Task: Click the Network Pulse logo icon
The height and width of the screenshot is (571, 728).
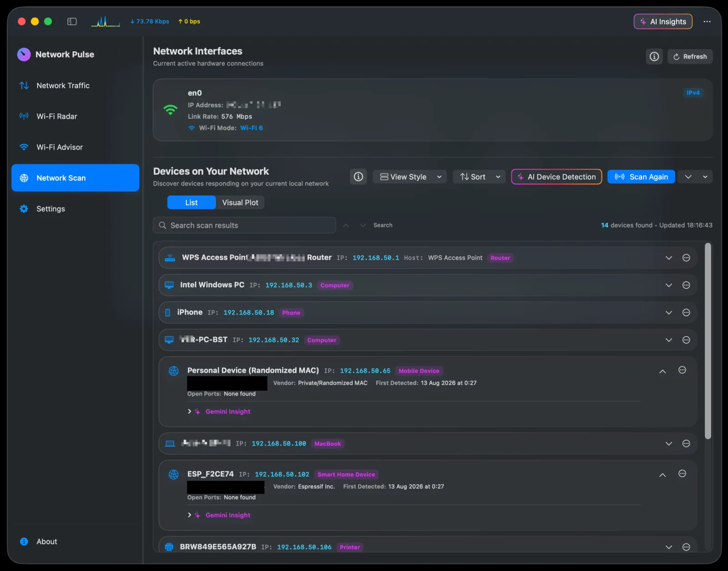Action: (24, 55)
